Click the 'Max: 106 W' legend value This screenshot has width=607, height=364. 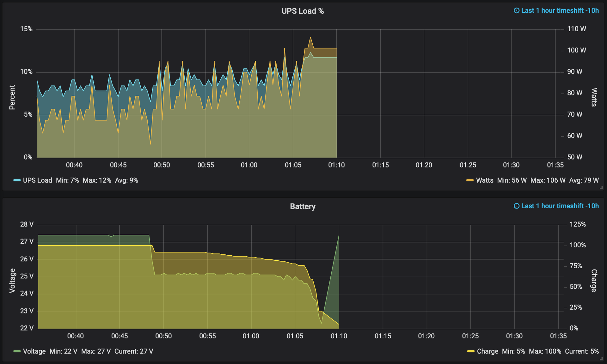coord(548,180)
